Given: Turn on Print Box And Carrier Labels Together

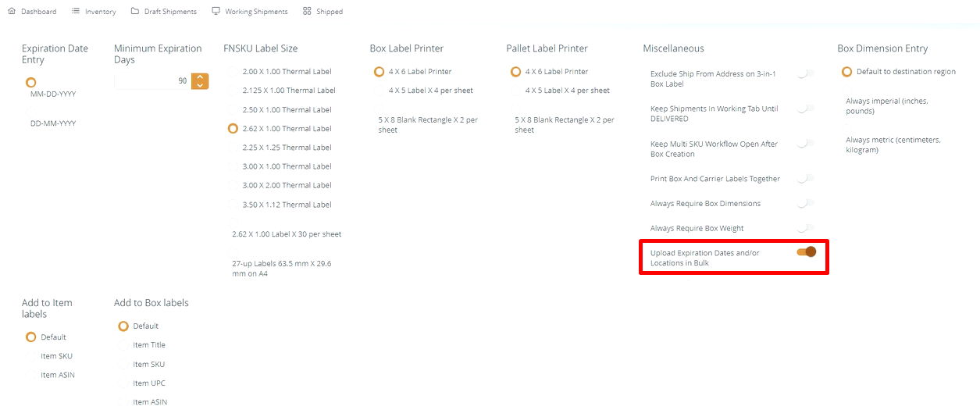Looking at the screenshot, I should 805,179.
